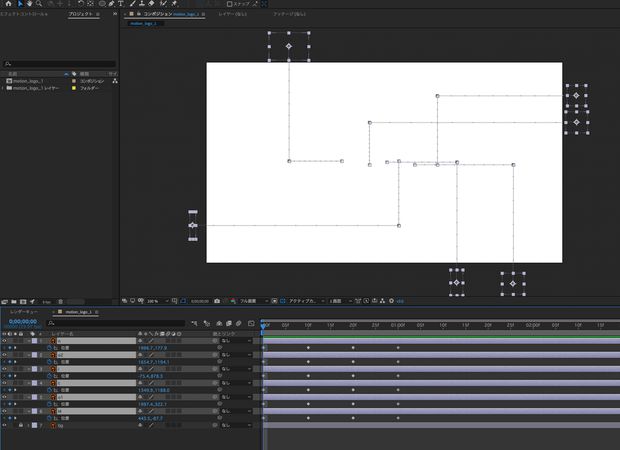Image resolution: width=620 pixels, height=450 pixels.
Task: Expand layer 7 bg properties
Action: click(x=28, y=425)
